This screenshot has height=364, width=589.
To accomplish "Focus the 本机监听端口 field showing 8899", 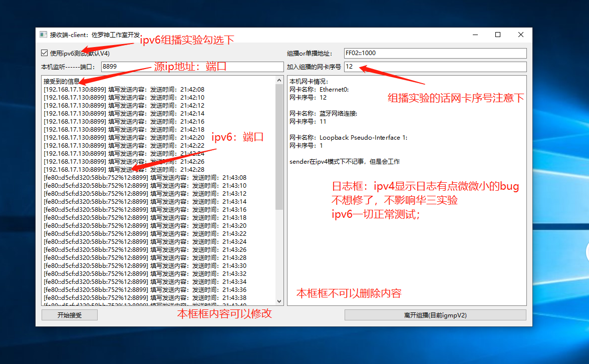I will point(192,67).
